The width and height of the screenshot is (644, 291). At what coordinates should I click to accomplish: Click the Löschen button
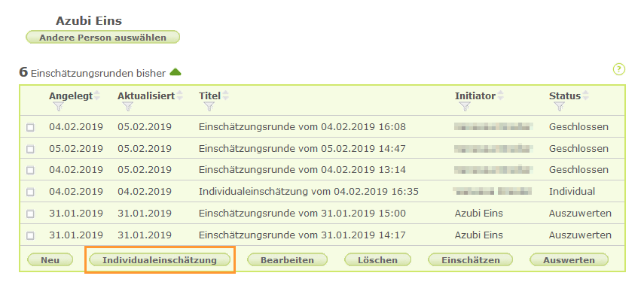(x=377, y=260)
